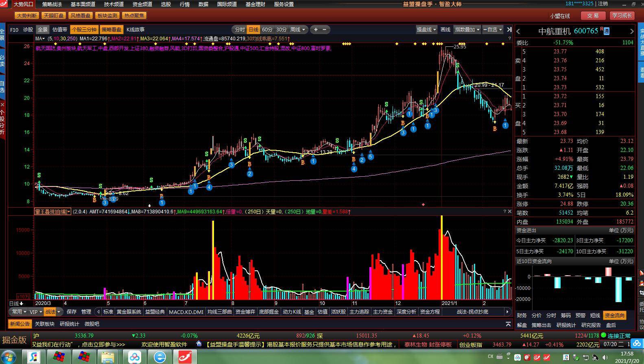
Task: Open 策略战法 menu
Action: point(52,4)
